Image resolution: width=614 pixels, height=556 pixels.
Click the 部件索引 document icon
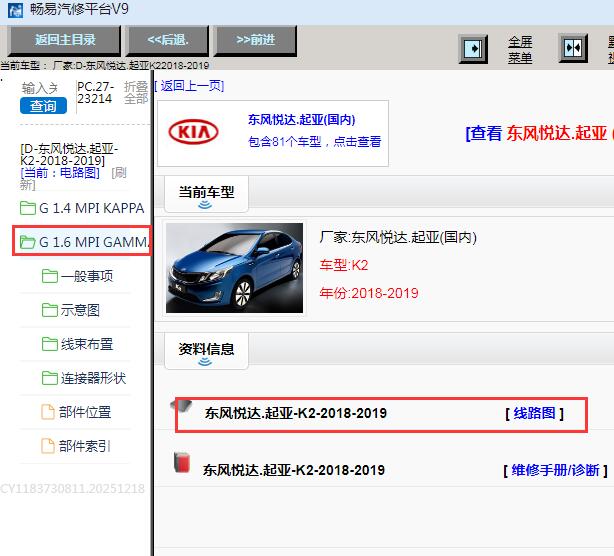click(x=48, y=446)
